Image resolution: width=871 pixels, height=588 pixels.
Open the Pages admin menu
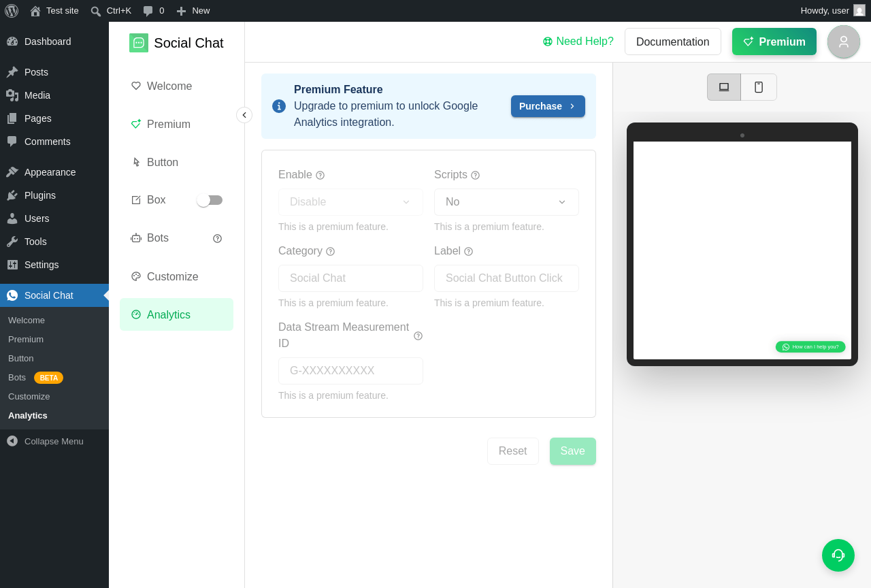click(54, 118)
